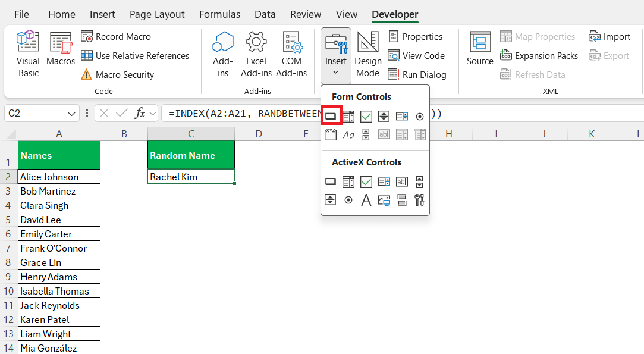Toggle Design Mode
644x354 pixels.
pyautogui.click(x=368, y=54)
